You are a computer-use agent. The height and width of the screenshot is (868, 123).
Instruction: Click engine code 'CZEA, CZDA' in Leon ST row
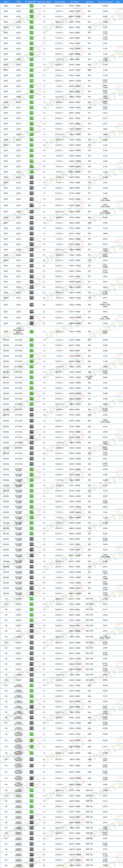[x=105, y=332]
